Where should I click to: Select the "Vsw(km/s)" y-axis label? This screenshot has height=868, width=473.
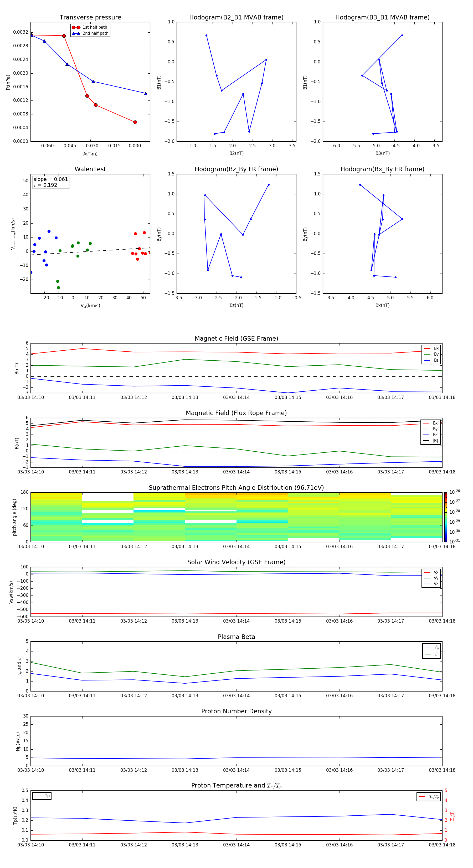[11, 592]
